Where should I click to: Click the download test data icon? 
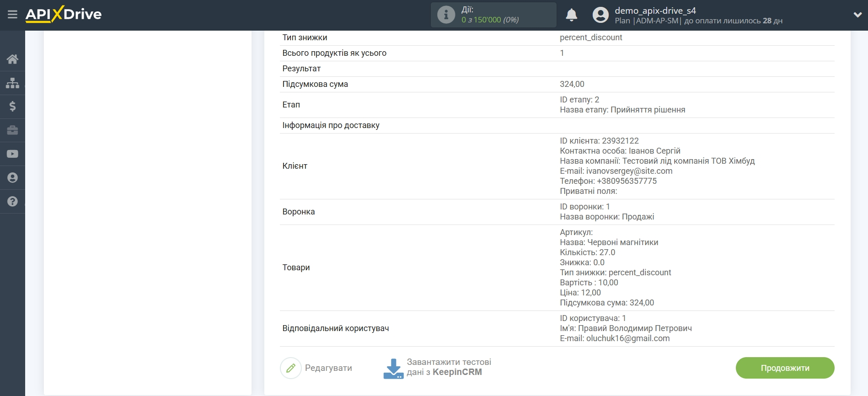click(x=393, y=369)
